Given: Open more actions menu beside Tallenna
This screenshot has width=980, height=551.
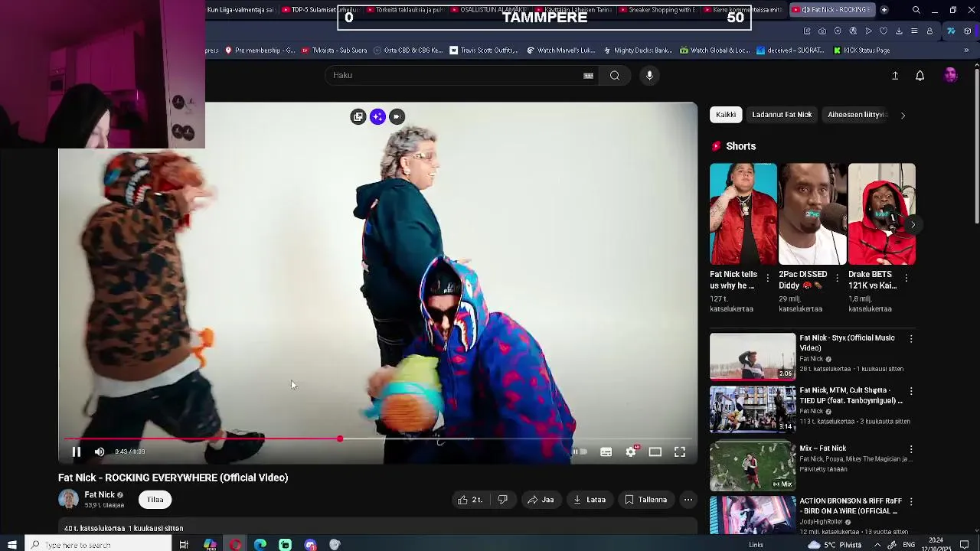Looking at the screenshot, I should click(x=688, y=500).
